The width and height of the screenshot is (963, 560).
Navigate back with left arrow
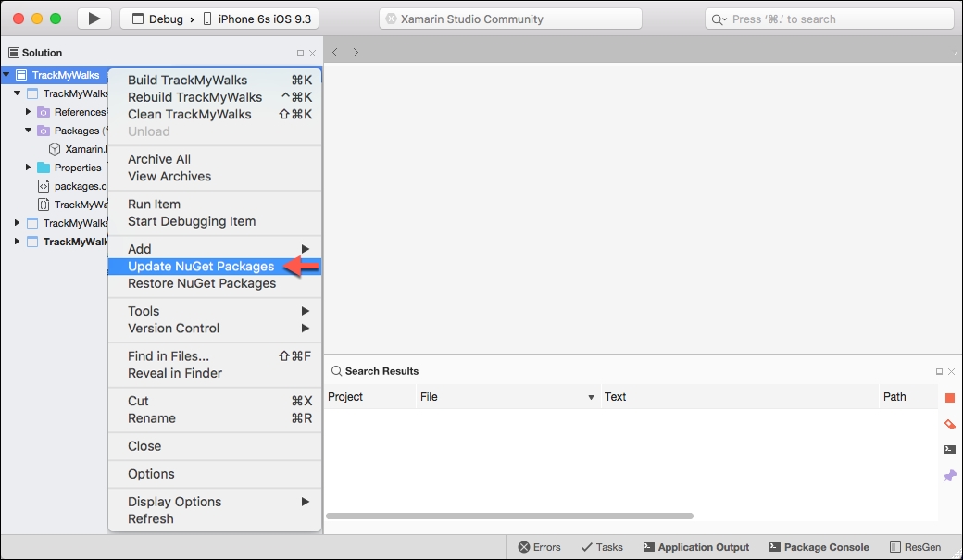(x=335, y=53)
